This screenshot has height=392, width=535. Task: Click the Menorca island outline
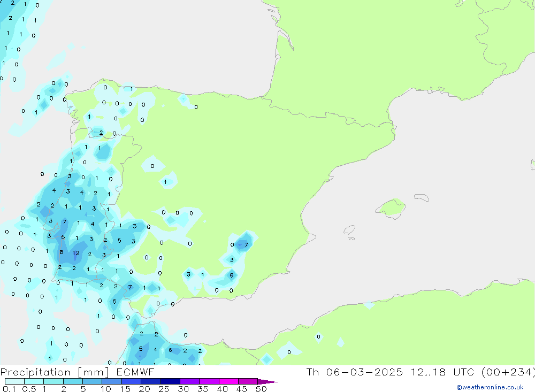422,197
